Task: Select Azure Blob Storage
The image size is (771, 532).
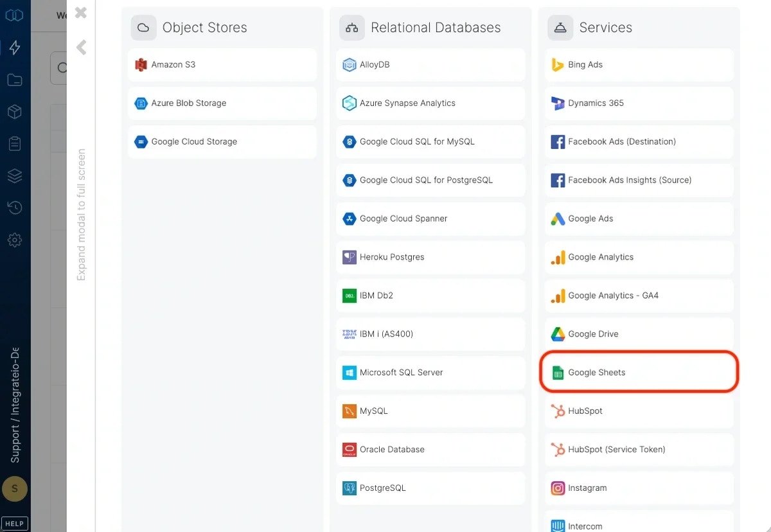Action: coord(222,103)
